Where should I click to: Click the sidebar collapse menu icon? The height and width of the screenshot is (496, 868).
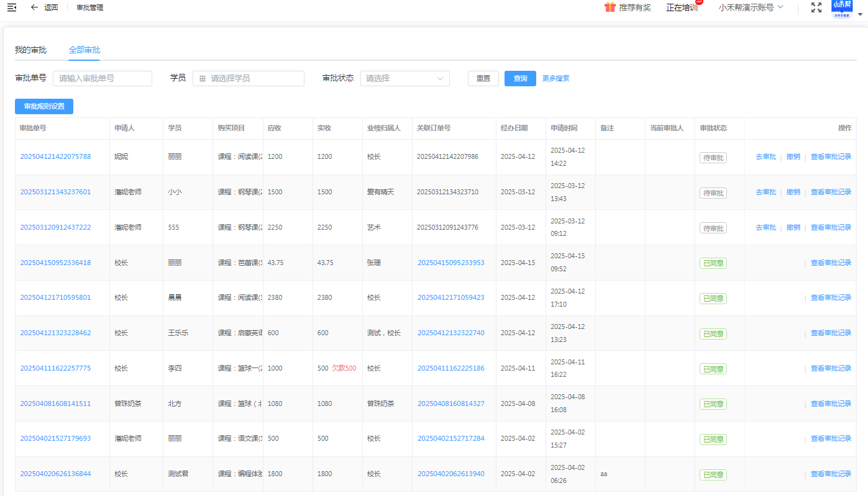[12, 7]
